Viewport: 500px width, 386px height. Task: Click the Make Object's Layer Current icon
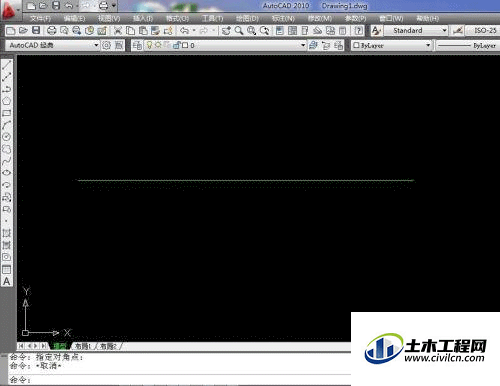click(313, 45)
